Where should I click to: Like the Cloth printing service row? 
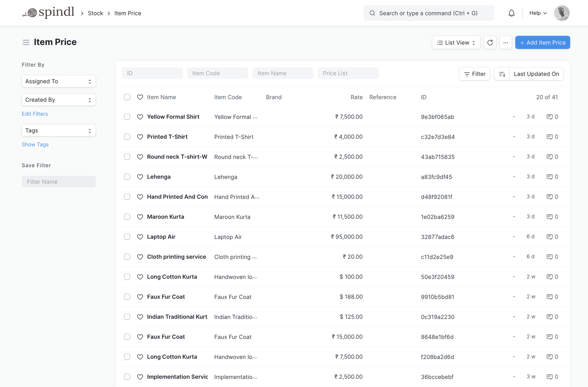tap(140, 257)
